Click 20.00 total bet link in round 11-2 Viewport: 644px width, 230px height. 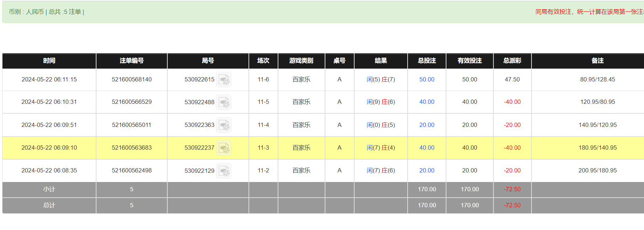(x=426, y=171)
